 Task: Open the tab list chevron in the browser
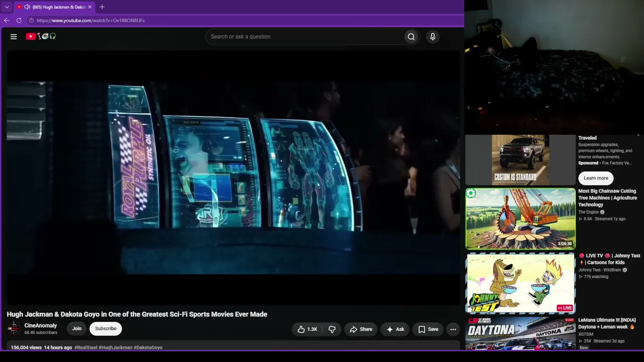[x=7, y=7]
